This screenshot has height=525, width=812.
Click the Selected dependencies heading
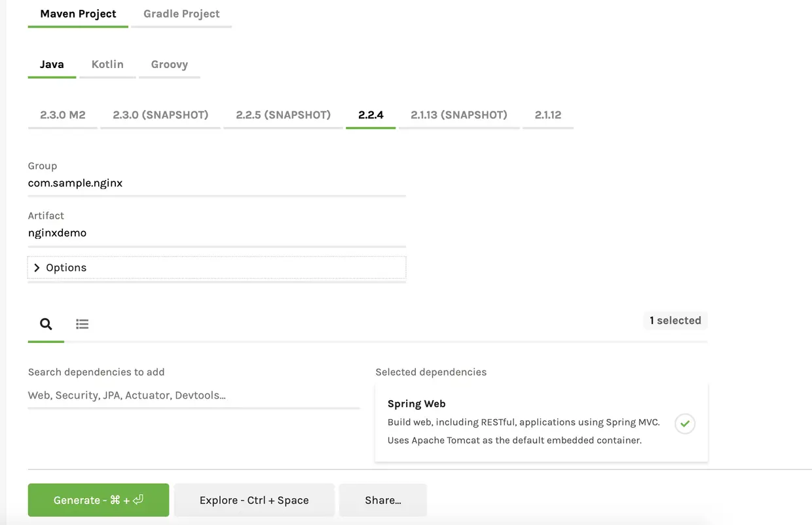[431, 372]
